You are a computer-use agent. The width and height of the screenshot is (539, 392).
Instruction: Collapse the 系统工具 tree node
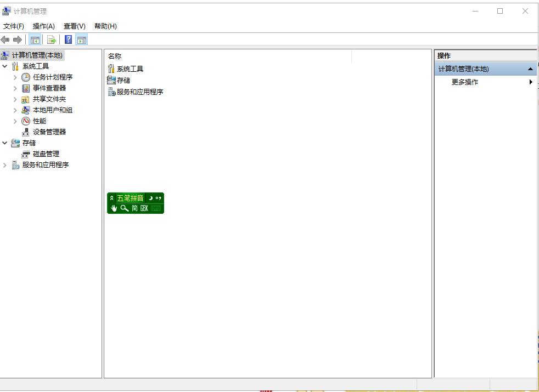click(x=5, y=66)
